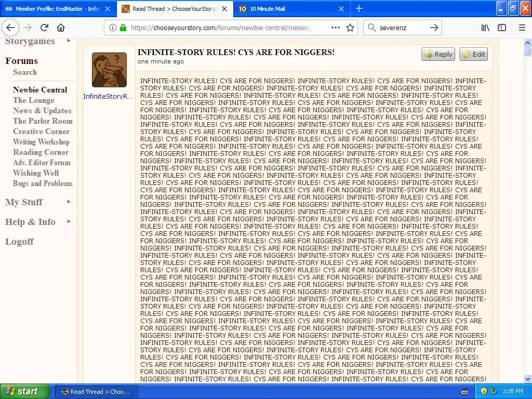
Task: Bookmark this page with the star
Action: coord(350,28)
